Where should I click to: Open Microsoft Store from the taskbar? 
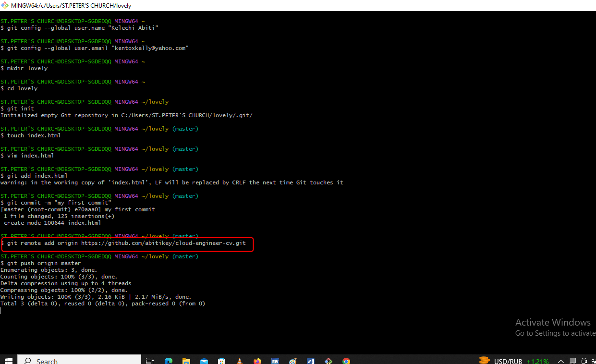(x=222, y=361)
